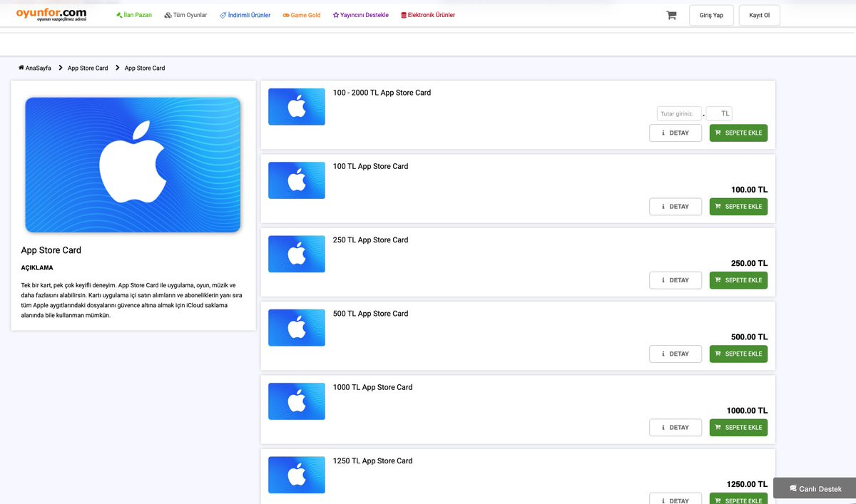Click the Kayıt Ol button
Screen dimensions: 856x504
tap(760, 15)
